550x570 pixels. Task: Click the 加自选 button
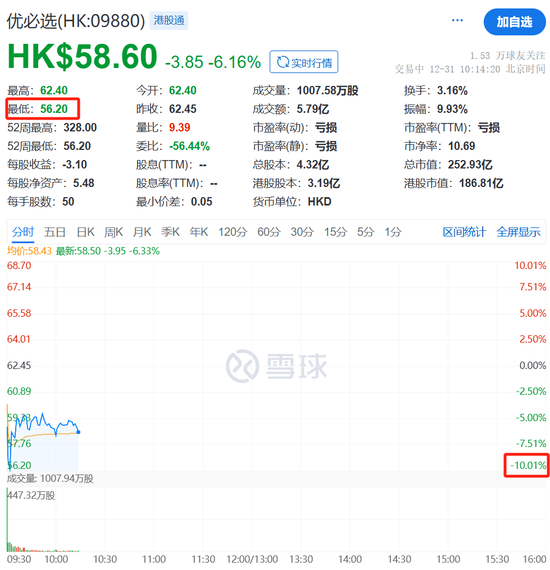pyautogui.click(x=514, y=22)
